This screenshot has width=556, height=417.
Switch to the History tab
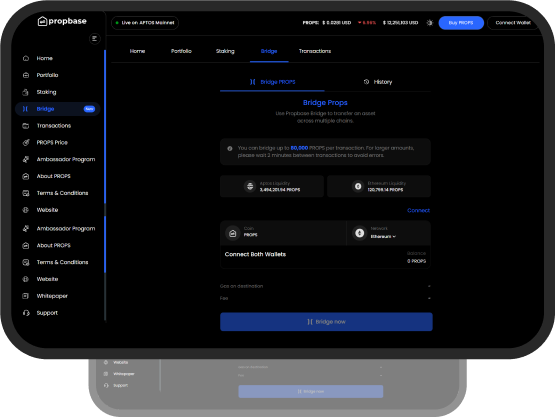click(x=378, y=82)
